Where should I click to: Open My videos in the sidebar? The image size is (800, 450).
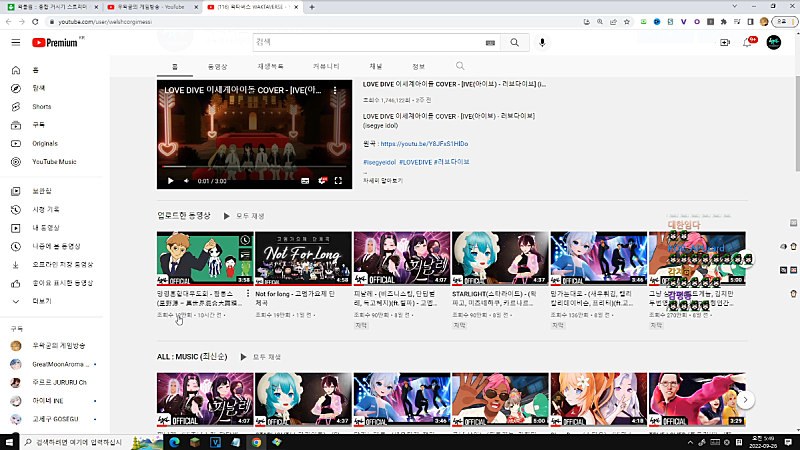tap(51, 228)
